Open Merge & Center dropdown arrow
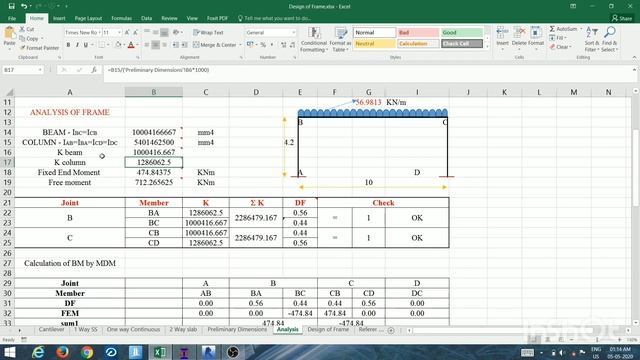 point(240,45)
